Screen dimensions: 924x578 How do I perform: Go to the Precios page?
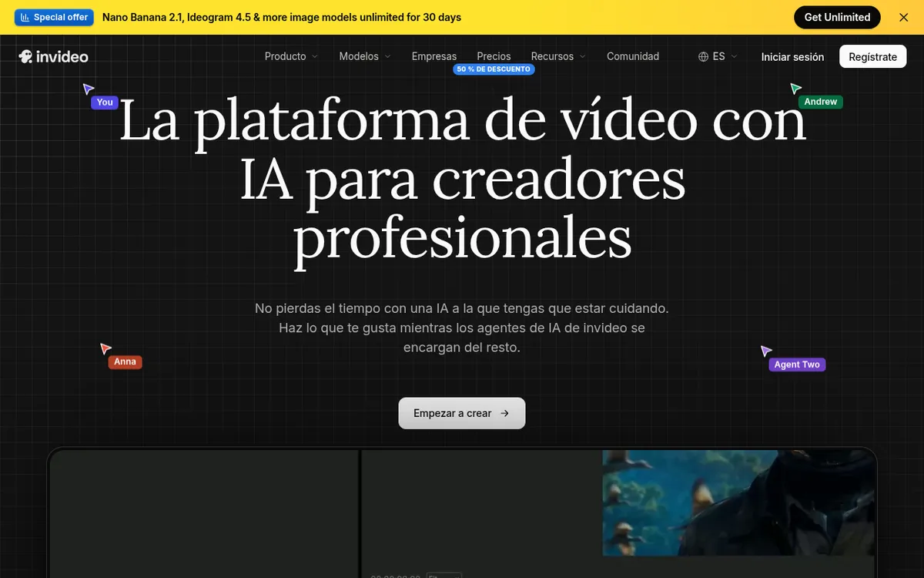click(x=494, y=56)
